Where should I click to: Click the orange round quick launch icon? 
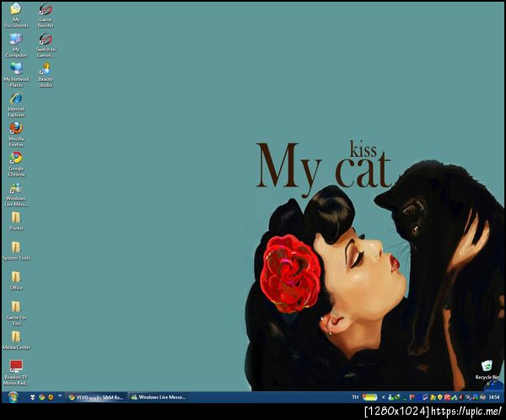point(51,397)
